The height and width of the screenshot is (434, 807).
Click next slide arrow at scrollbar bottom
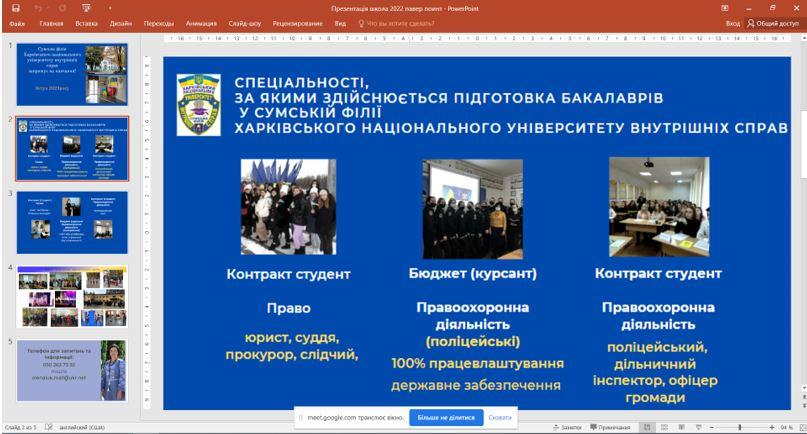(803, 405)
